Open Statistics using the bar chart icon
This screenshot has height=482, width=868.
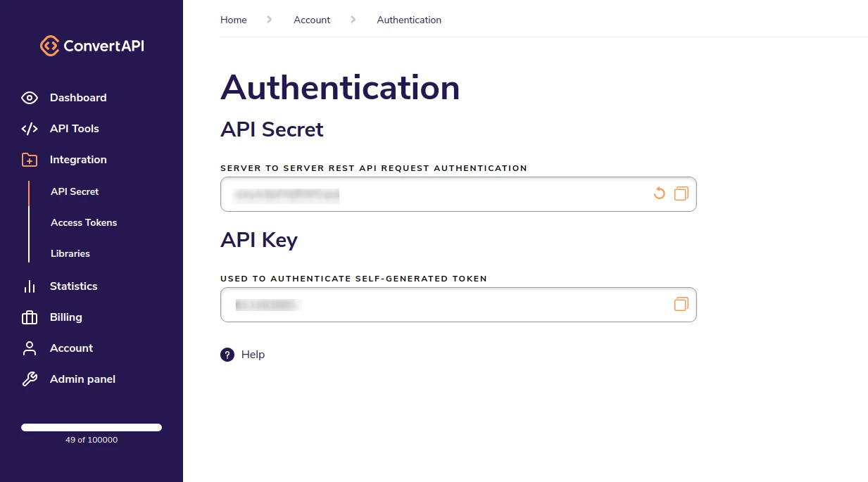click(30, 286)
